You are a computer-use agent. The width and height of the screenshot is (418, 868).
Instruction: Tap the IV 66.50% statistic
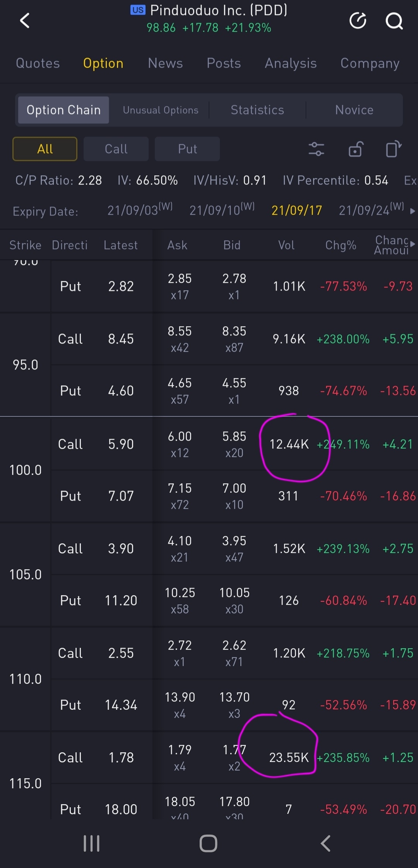coord(147,180)
